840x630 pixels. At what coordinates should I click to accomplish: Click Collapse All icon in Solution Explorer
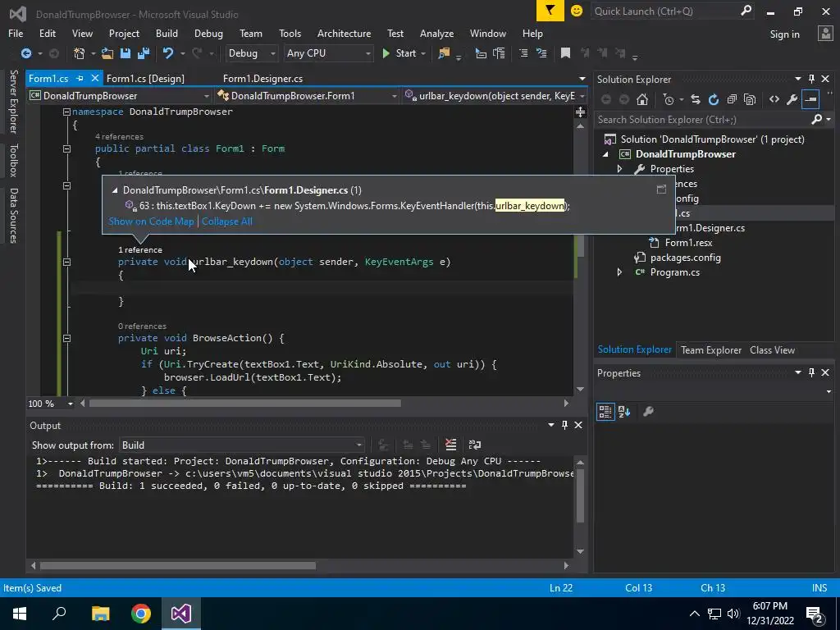[732, 99]
